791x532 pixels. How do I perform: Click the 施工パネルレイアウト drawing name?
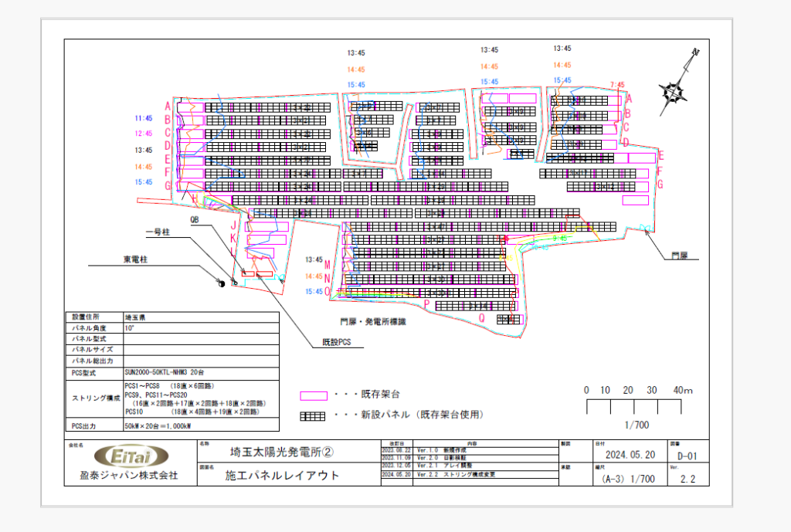click(282, 475)
